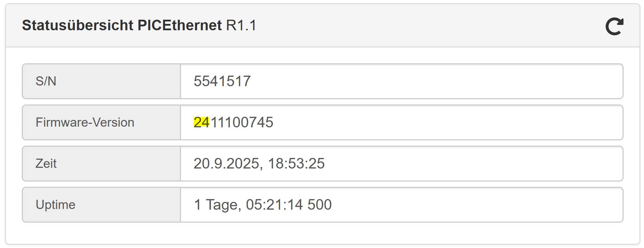Select the S/N row label
The width and height of the screenshot is (644, 248).
[46, 81]
